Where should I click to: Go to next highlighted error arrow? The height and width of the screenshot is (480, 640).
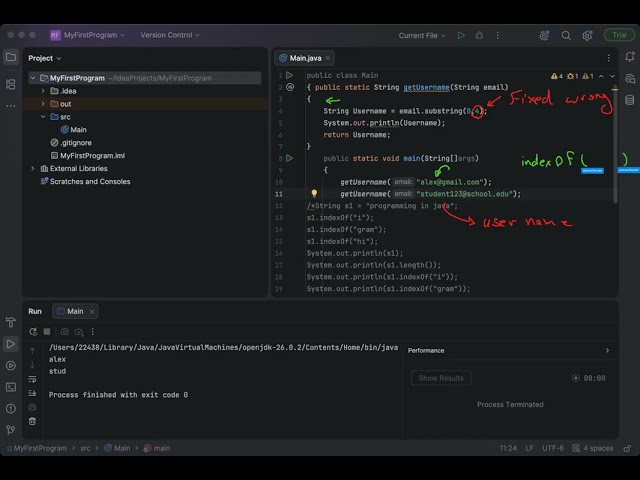pyautogui.click(x=612, y=76)
